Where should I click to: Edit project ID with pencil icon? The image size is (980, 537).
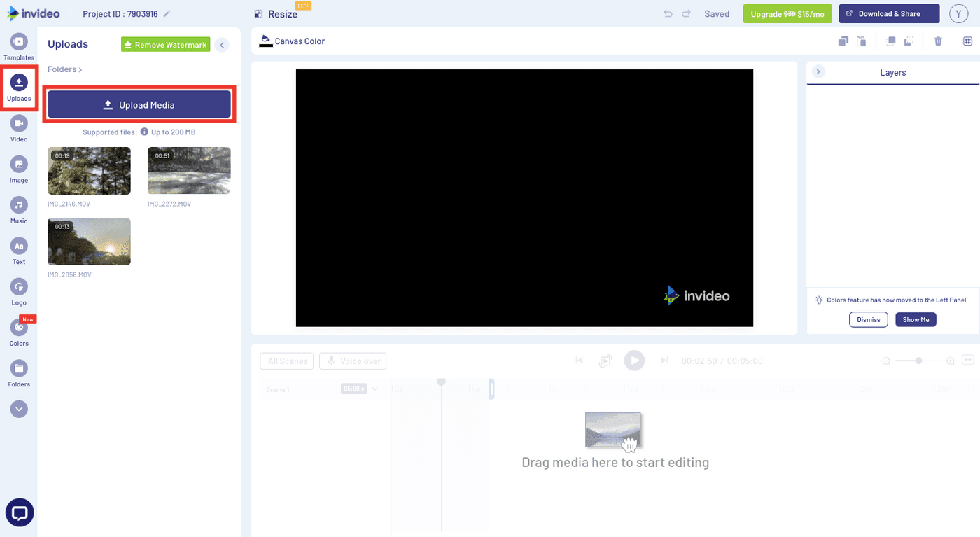tap(167, 14)
